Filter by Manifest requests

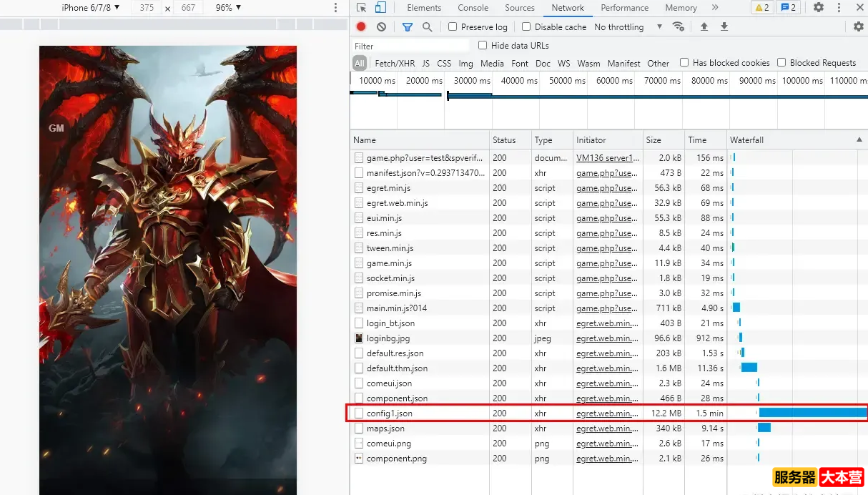point(624,63)
